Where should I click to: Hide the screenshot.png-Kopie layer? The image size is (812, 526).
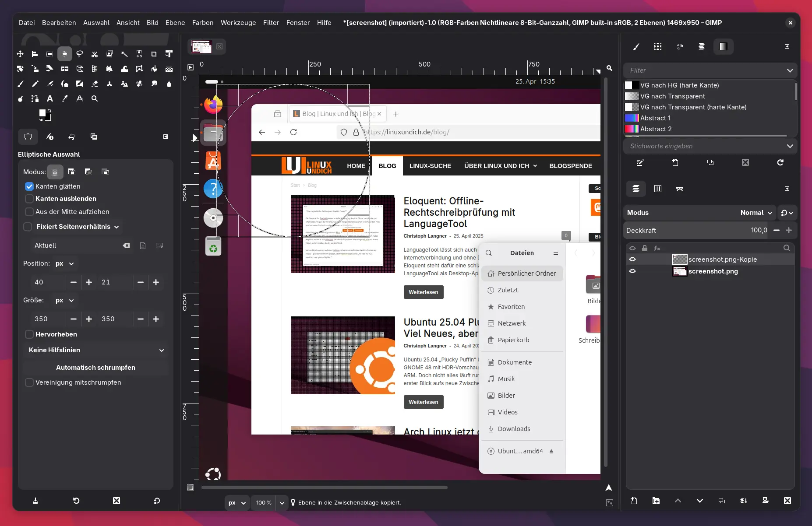(632, 259)
